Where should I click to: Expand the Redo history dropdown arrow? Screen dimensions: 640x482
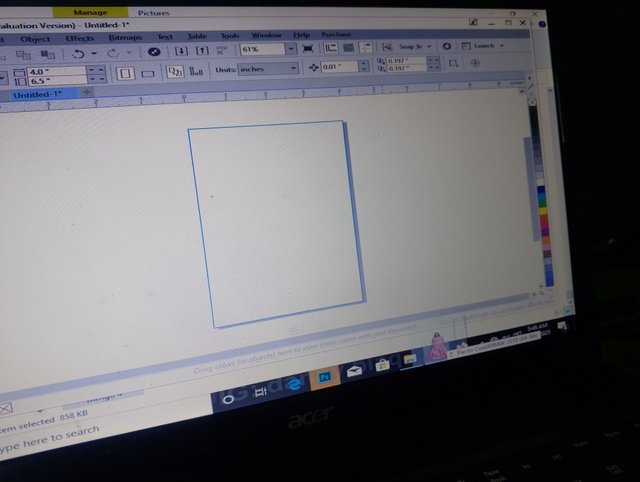pyautogui.click(x=129, y=53)
